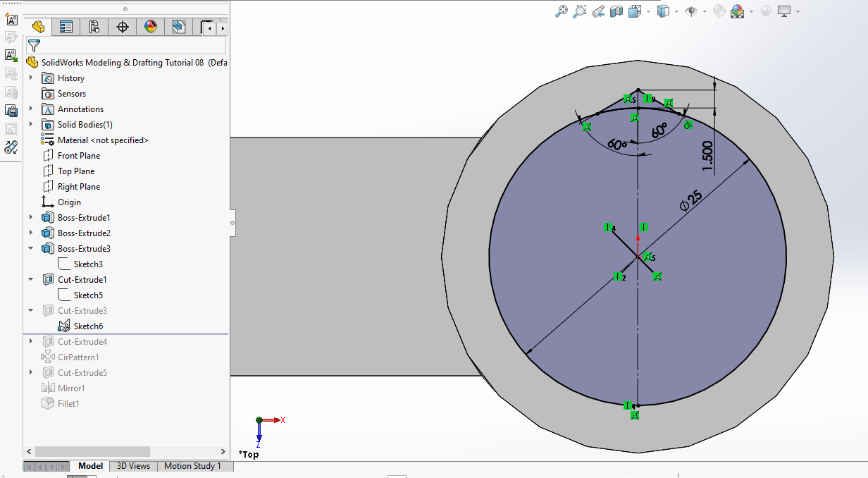
Task: Expand the Solid Bodies(1) folder
Action: pyautogui.click(x=31, y=124)
